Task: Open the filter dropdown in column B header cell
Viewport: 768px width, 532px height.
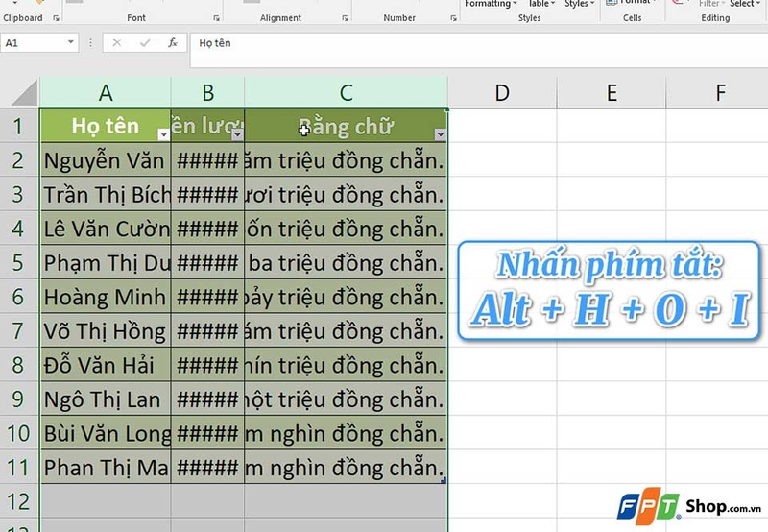Action: (x=237, y=134)
